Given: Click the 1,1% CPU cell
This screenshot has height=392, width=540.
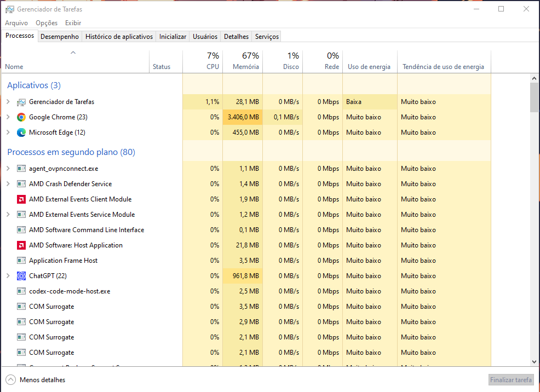Looking at the screenshot, I should pyautogui.click(x=203, y=102).
